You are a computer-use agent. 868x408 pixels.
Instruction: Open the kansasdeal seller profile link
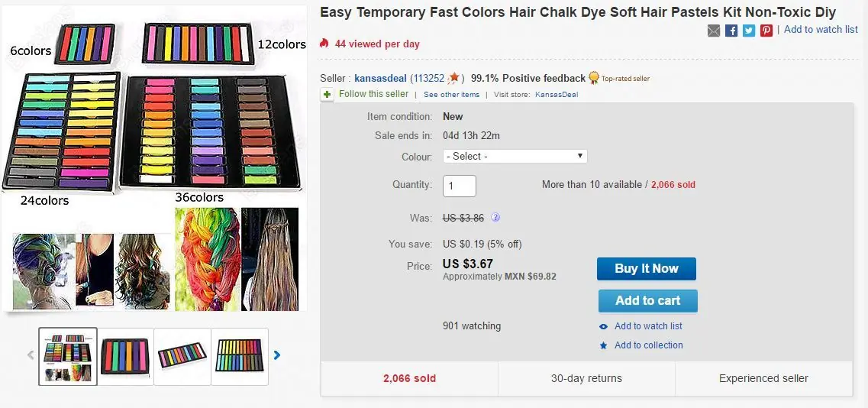click(380, 78)
